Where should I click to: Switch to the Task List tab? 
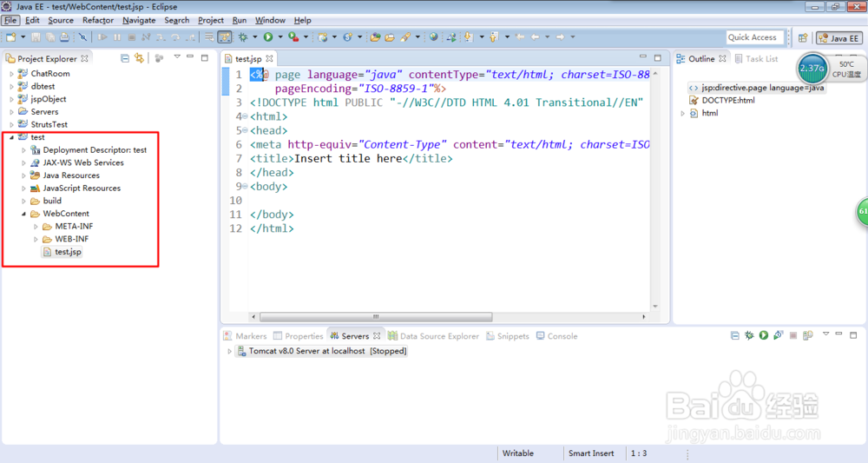pos(756,59)
